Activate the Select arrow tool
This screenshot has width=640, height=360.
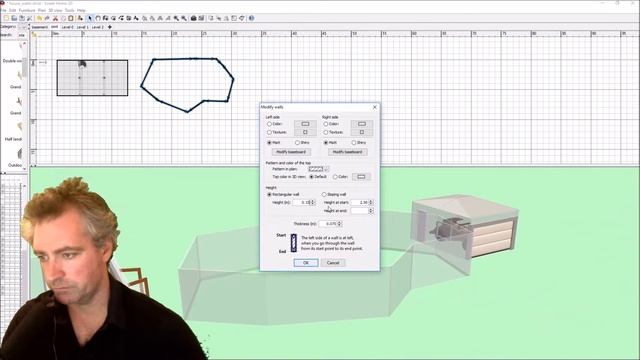[x=90, y=18]
